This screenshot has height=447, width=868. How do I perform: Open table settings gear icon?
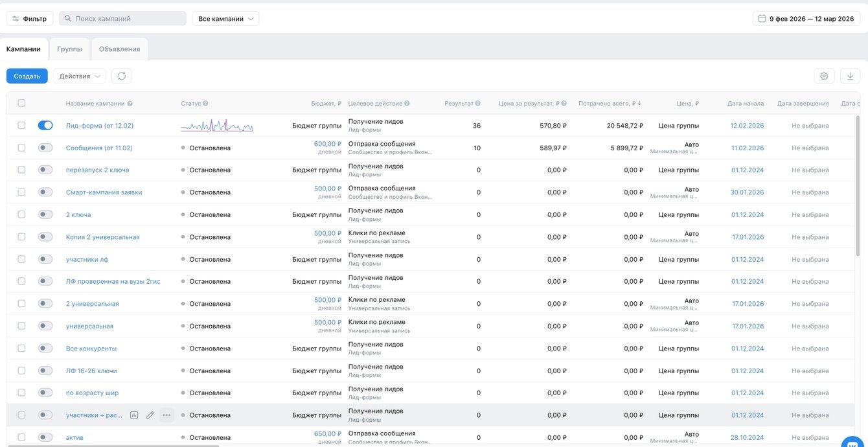[x=824, y=76]
